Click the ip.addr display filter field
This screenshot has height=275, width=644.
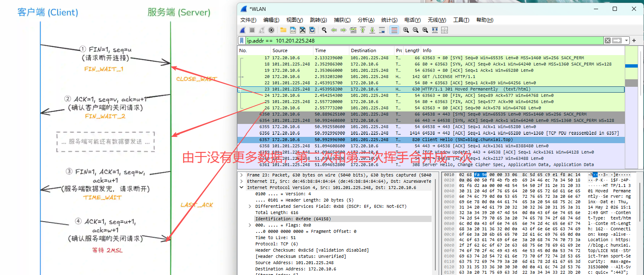coord(424,40)
